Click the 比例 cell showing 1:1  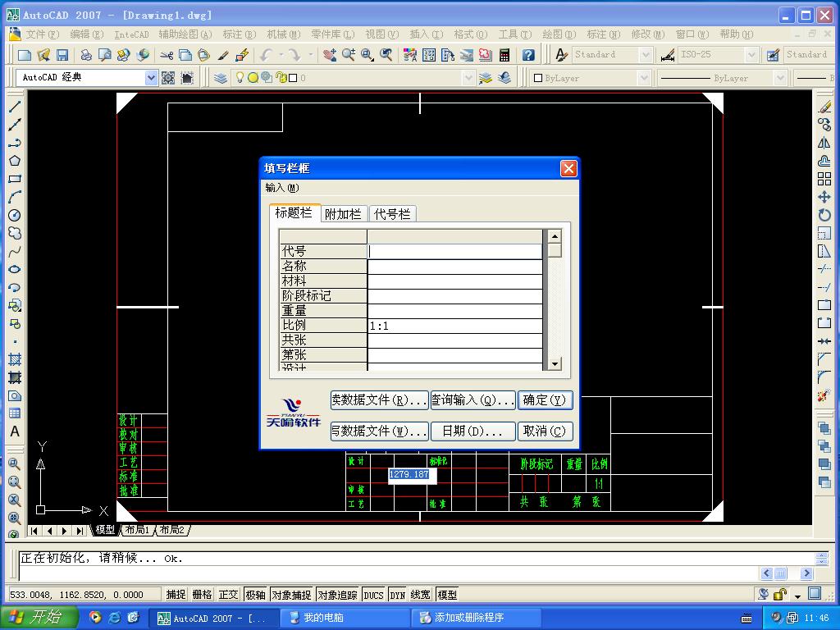(454, 326)
